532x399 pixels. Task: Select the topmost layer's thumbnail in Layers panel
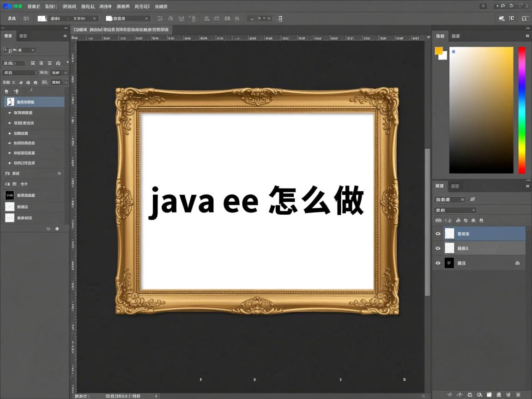coord(449,233)
